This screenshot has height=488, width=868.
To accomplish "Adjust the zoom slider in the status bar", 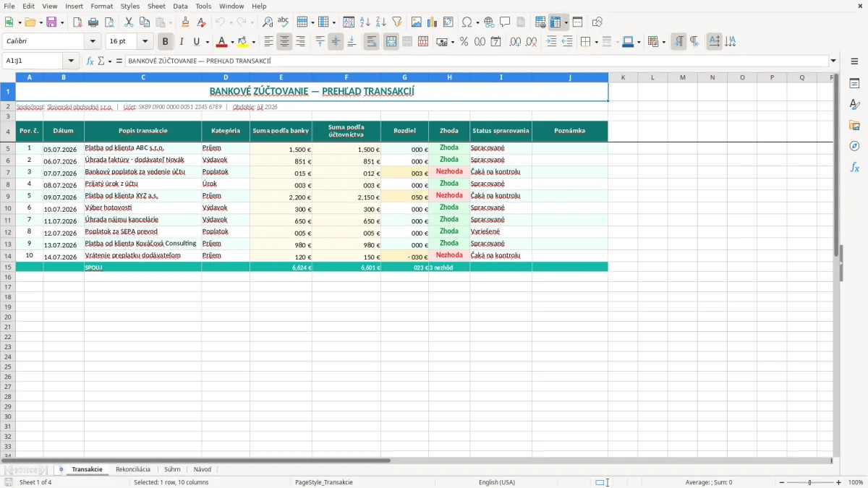I will coord(810,482).
